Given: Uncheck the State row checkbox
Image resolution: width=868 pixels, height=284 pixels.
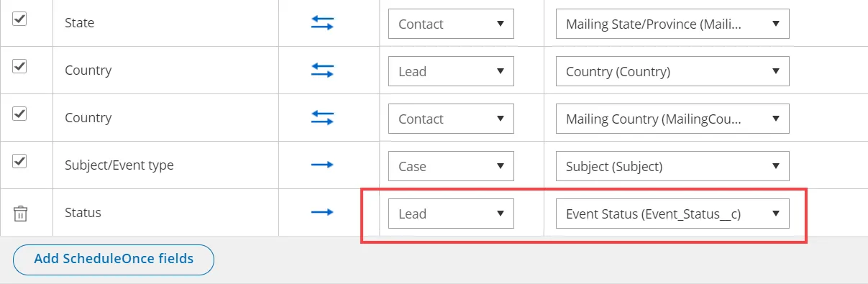Looking at the screenshot, I should tap(20, 19).
